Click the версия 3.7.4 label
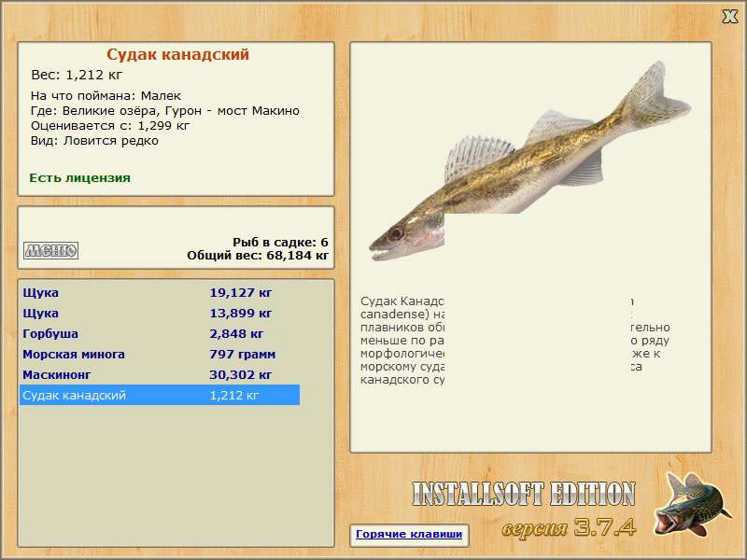 point(569,527)
